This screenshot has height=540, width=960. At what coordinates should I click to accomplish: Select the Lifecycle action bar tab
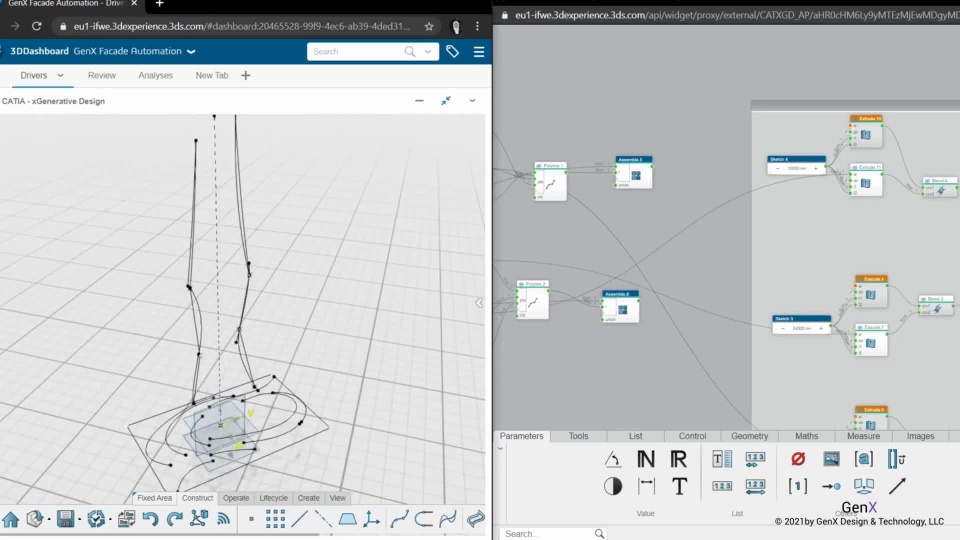click(x=273, y=498)
